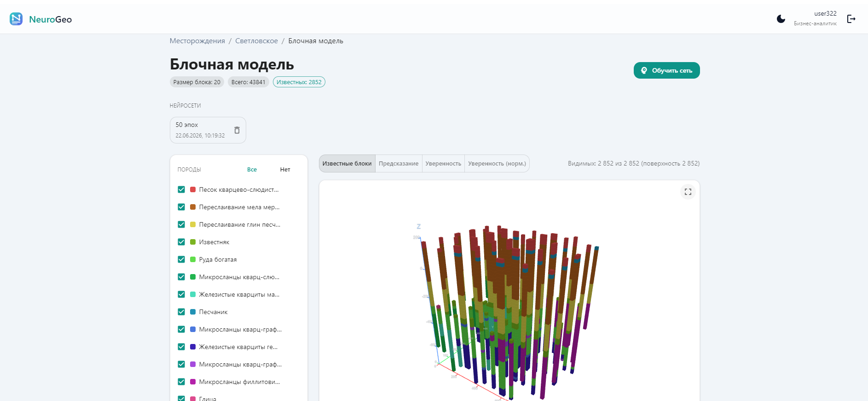Click the Обучить сеть button

(x=667, y=70)
